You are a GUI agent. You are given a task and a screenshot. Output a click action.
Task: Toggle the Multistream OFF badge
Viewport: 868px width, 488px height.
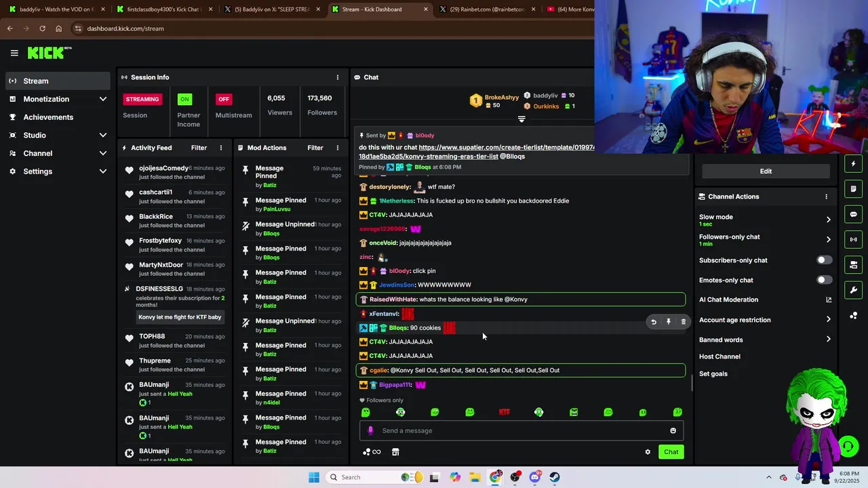click(224, 99)
